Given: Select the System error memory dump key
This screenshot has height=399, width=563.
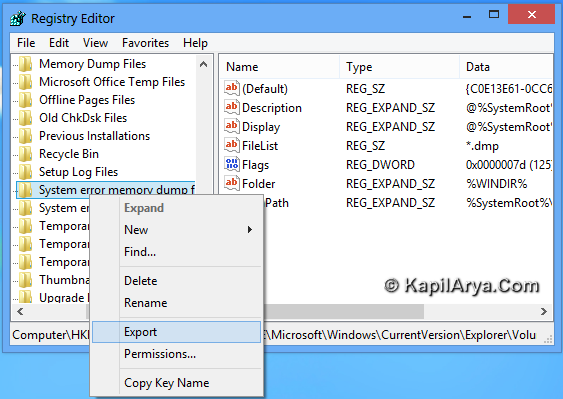Looking at the screenshot, I should [117, 190].
